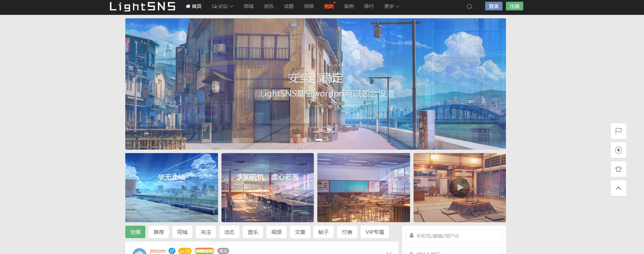644x254 pixels.
Task: Click the 官方 official badge
Action: point(223,251)
